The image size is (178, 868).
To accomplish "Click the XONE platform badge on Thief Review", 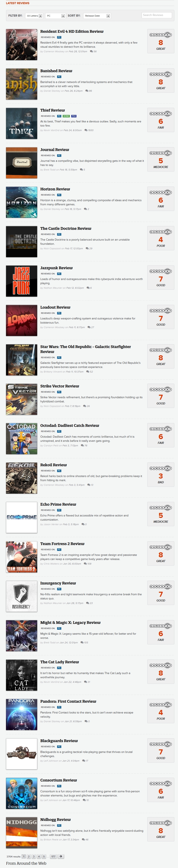I will click(66, 116).
